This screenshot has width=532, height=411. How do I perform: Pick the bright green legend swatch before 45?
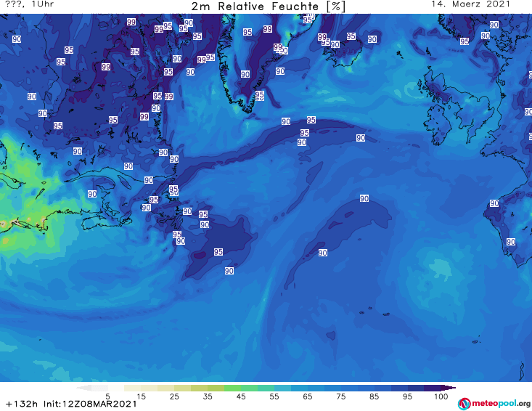(233, 388)
